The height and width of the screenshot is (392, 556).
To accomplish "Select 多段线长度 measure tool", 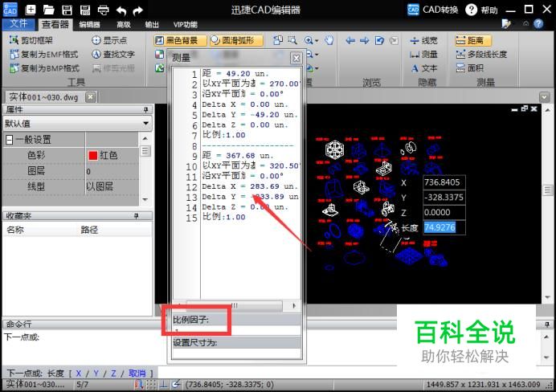I will (x=481, y=55).
